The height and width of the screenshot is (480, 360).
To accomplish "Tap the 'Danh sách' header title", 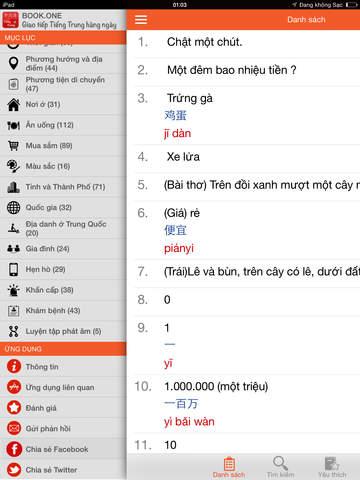I will (x=306, y=20).
